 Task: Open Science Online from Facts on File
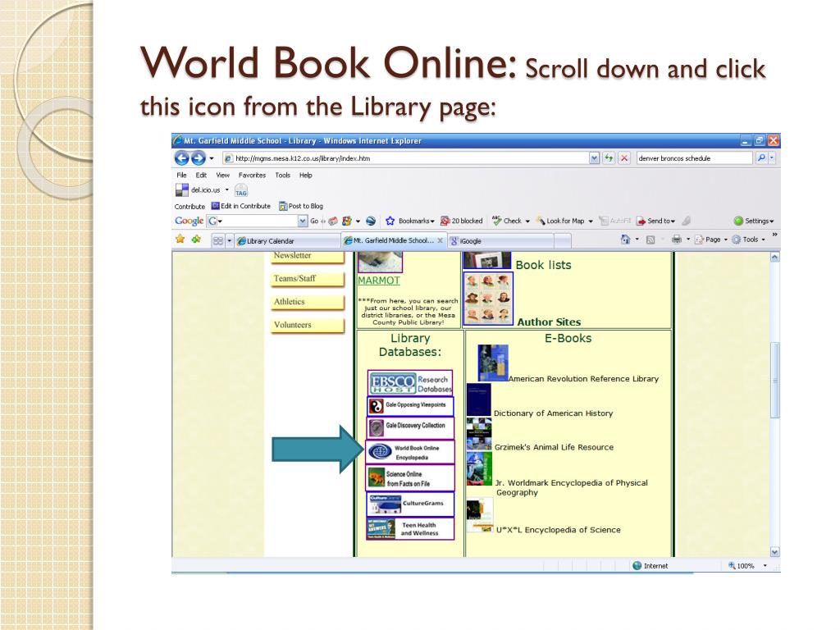coord(410,478)
